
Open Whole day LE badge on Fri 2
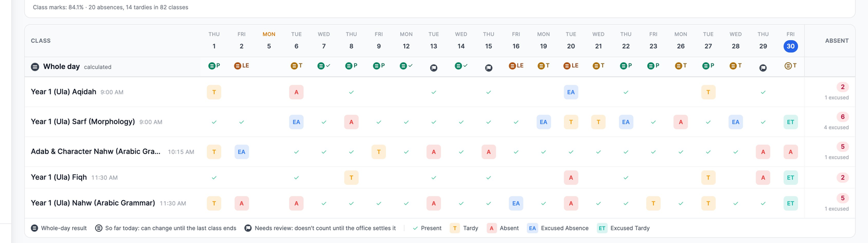coord(241,66)
